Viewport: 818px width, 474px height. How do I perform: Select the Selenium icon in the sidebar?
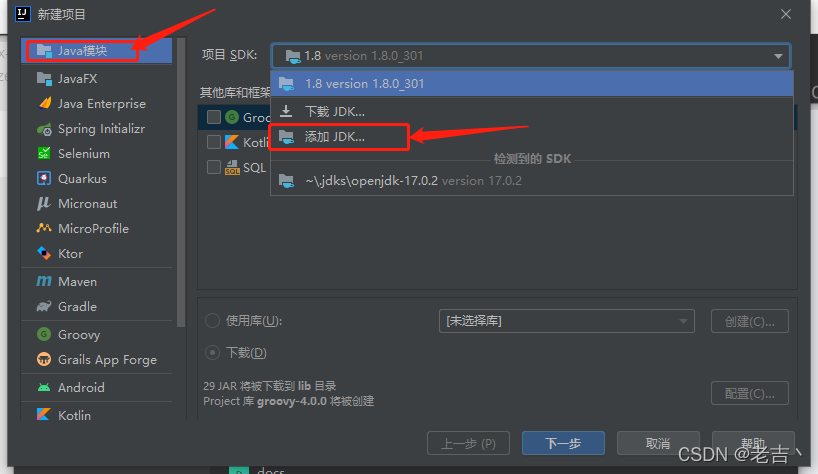click(x=44, y=153)
